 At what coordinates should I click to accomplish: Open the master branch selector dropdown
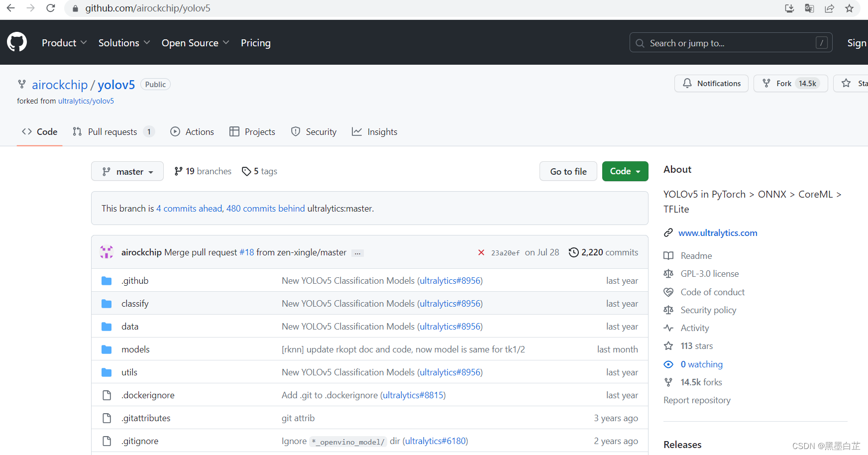(127, 171)
